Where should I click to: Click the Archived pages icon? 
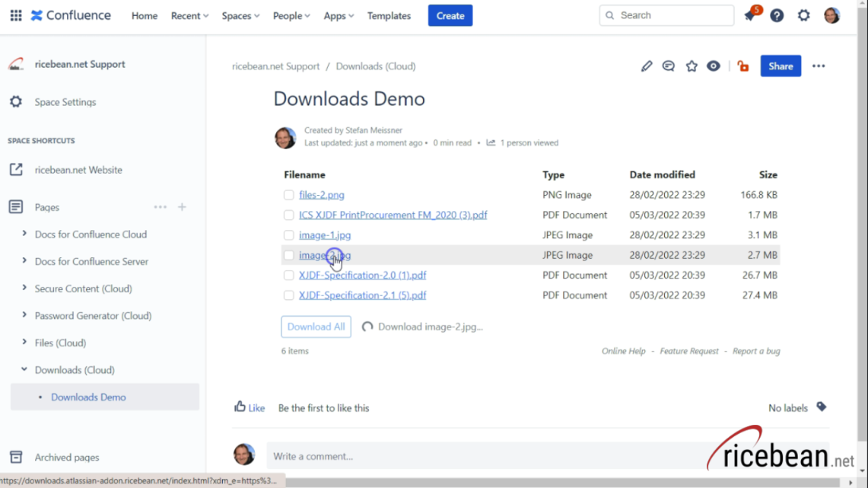pos(16,457)
